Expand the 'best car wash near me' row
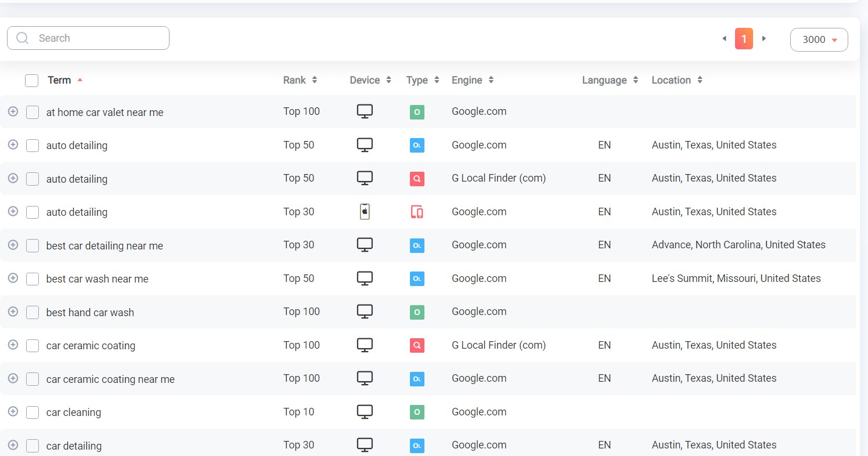Screen dimensions: 868x456 [13, 278]
